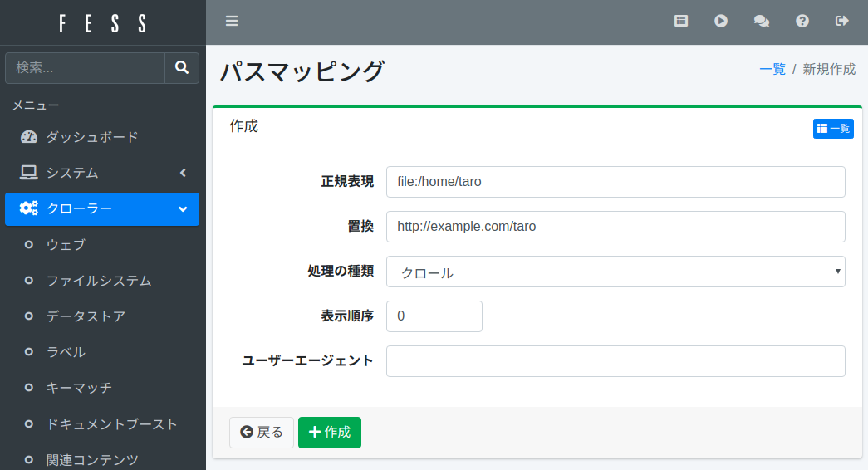868x470 pixels.
Task: Click the blue 一覧 button in card header
Action: [x=833, y=129]
